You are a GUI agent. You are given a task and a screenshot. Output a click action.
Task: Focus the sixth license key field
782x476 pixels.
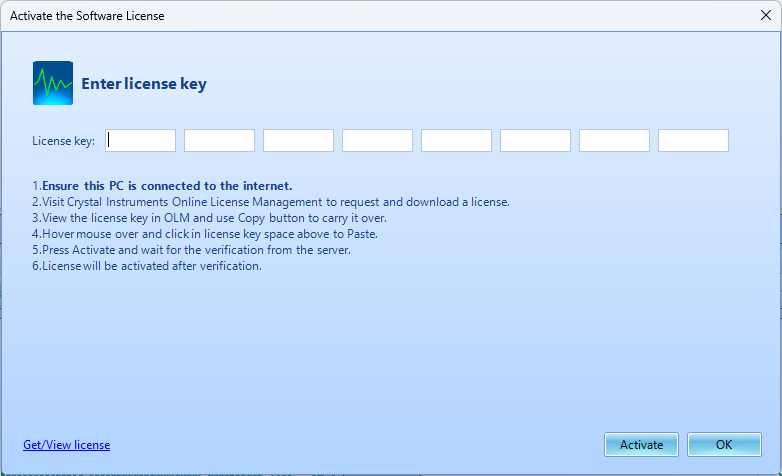(x=535, y=140)
